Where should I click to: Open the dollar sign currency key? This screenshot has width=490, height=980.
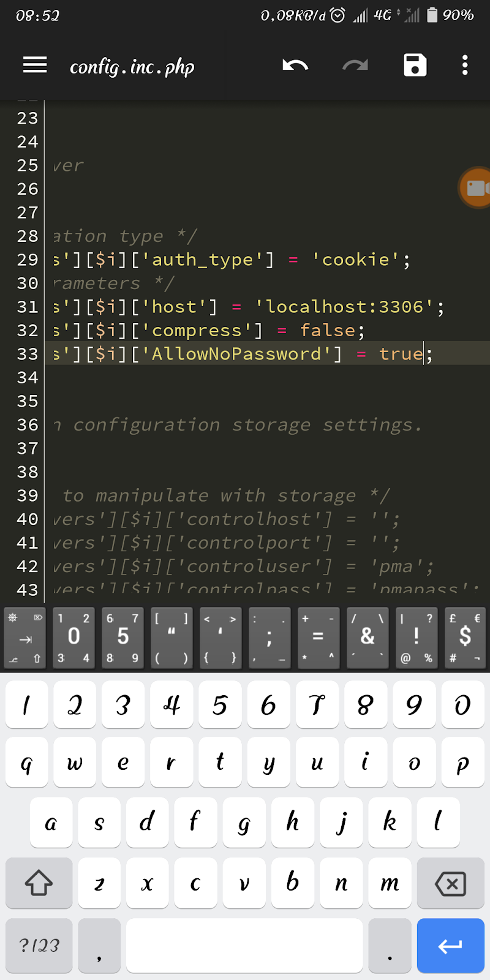tap(466, 638)
